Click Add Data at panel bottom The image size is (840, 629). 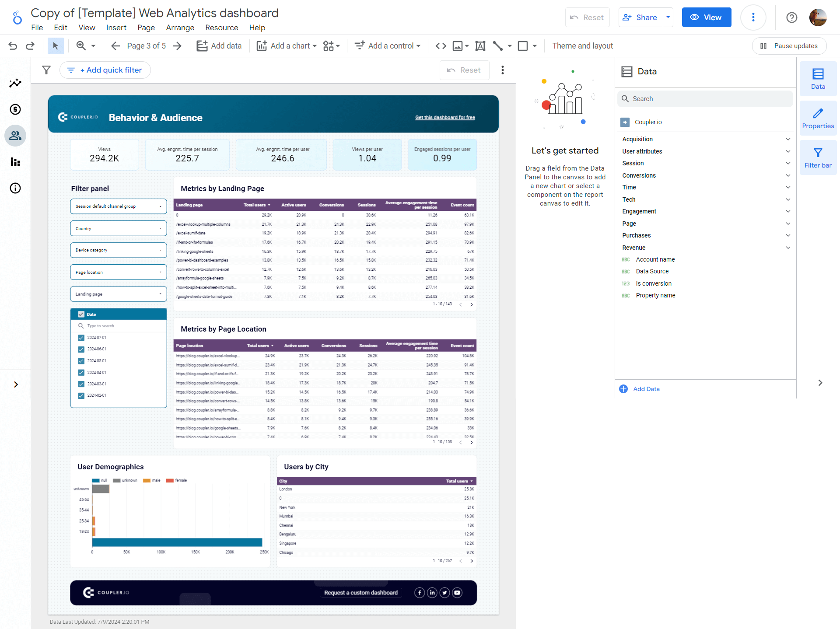click(x=640, y=389)
